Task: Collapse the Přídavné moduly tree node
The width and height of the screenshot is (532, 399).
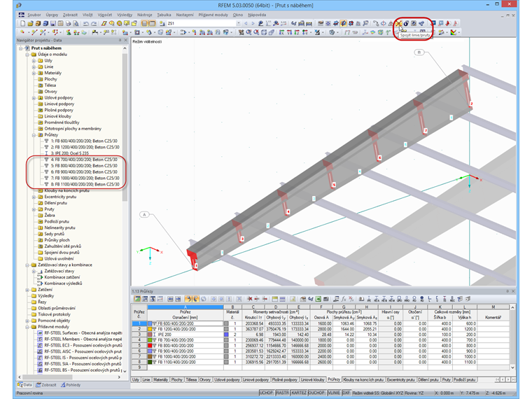Action: tap(27, 327)
